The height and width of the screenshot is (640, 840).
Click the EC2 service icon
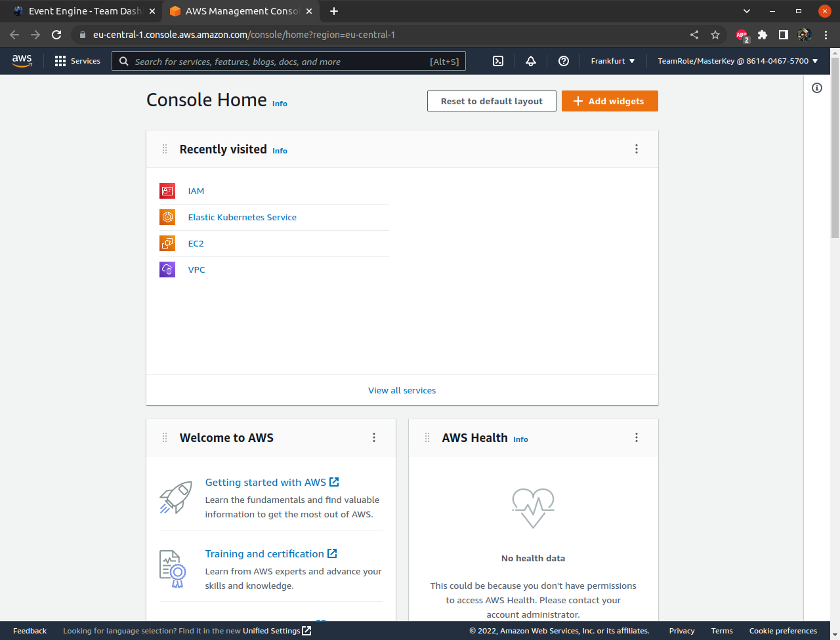pos(167,243)
